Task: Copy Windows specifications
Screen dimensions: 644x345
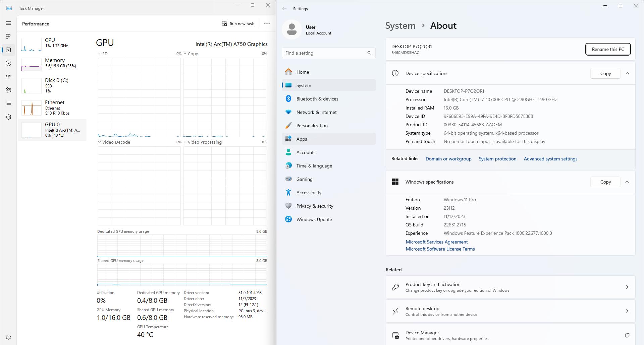Action: (x=605, y=182)
